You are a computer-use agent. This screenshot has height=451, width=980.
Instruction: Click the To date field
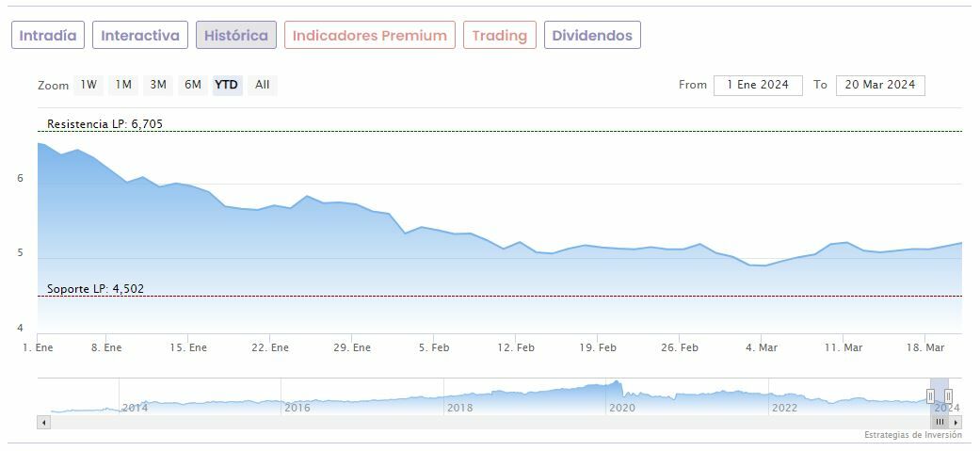coord(880,85)
